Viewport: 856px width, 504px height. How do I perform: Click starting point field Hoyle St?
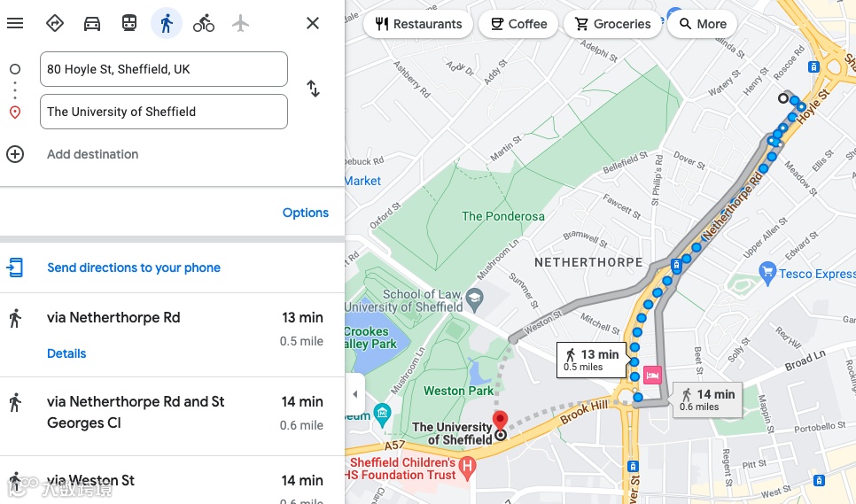164,69
